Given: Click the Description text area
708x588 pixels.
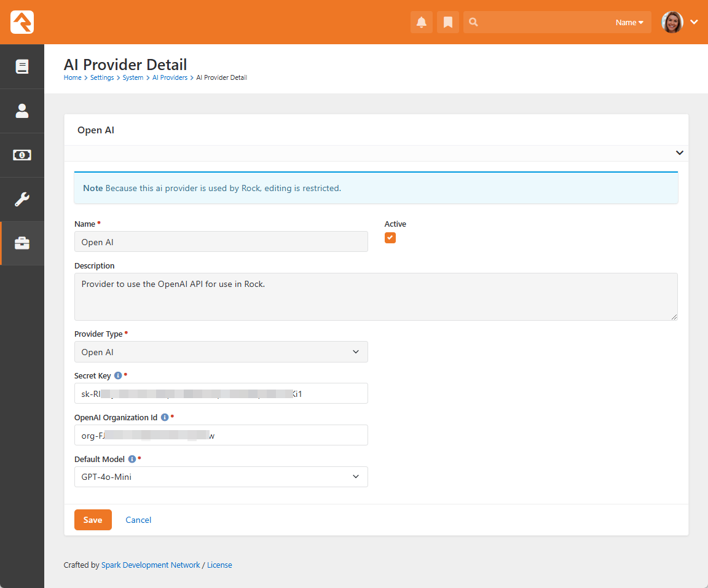Looking at the screenshot, I should pyautogui.click(x=376, y=297).
